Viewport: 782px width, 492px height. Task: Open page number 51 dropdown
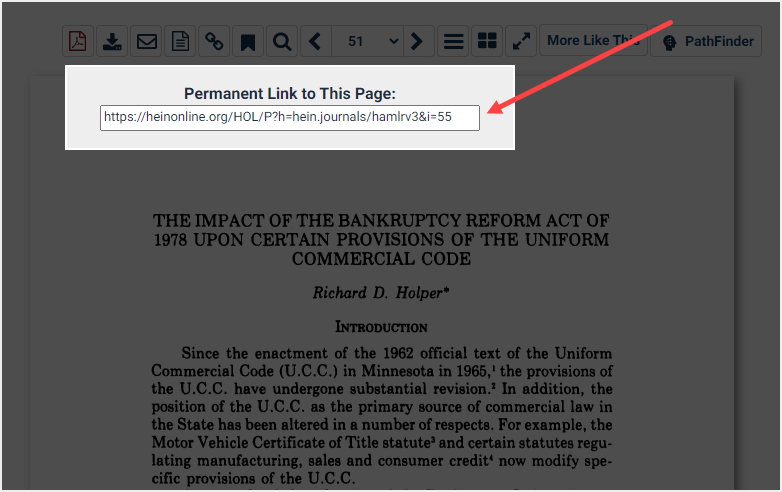367,41
